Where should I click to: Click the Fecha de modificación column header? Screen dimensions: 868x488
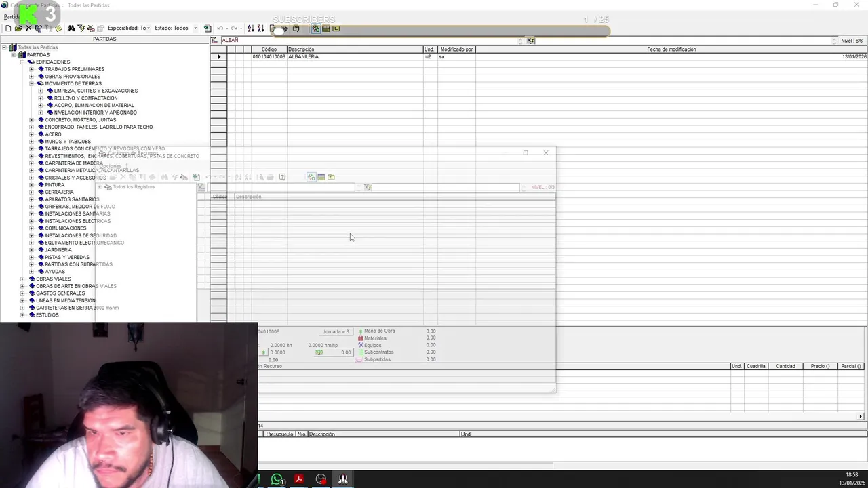click(671, 49)
